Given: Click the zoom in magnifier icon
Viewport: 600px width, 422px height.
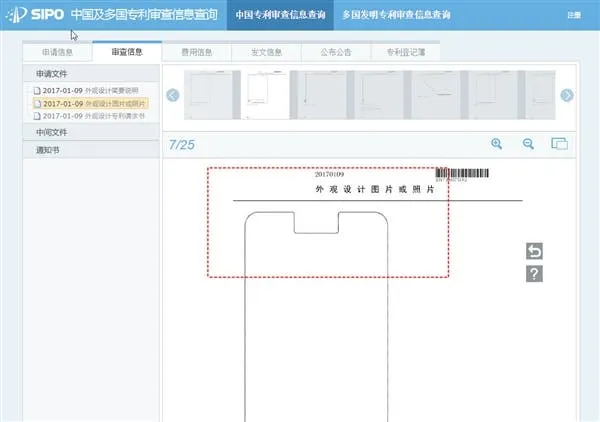Looking at the screenshot, I should [x=496, y=144].
